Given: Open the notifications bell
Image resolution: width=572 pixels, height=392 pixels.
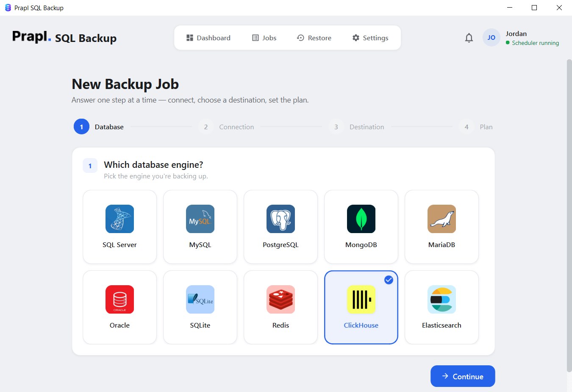Looking at the screenshot, I should [469, 38].
